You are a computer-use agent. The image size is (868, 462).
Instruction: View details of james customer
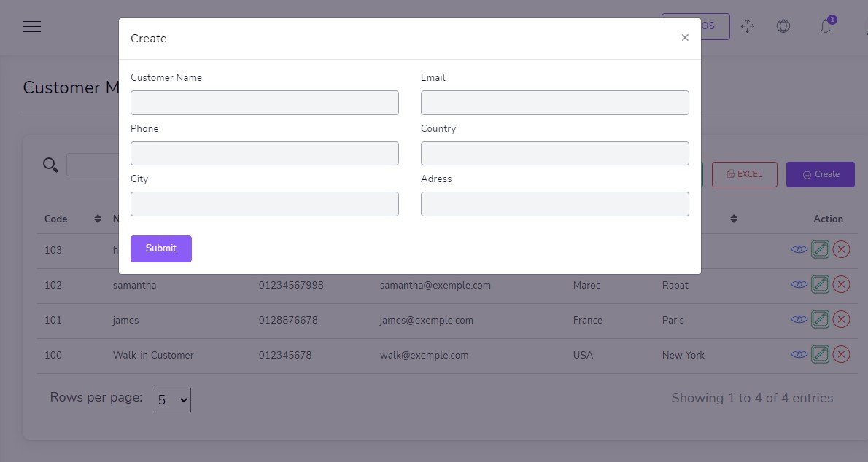[799, 319]
